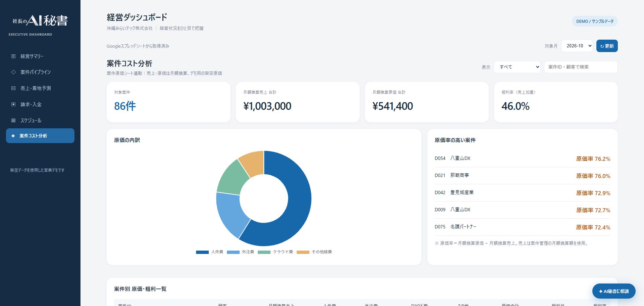
Task: Open 売上・着地予測 menu item
Action: click(x=40, y=88)
